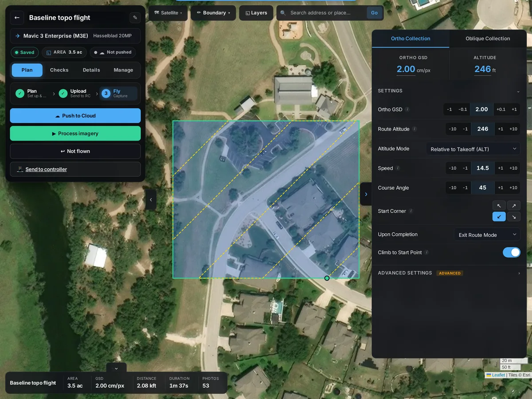Viewport: 532px width, 399px height.
Task: Click the Mavic 3 Enterprise drone selector
Action: click(75, 36)
